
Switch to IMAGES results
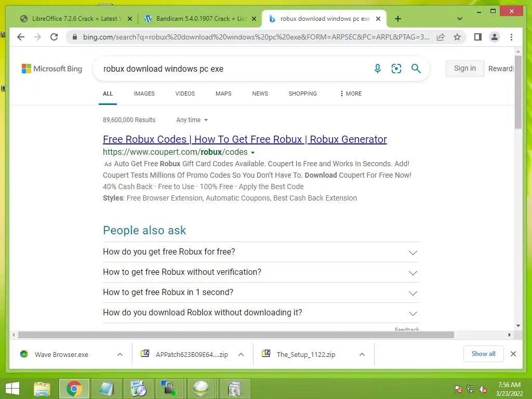coord(144,94)
